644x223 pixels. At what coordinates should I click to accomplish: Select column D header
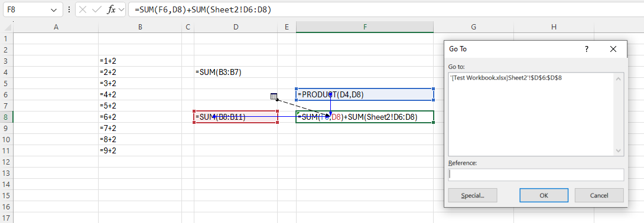click(x=236, y=27)
